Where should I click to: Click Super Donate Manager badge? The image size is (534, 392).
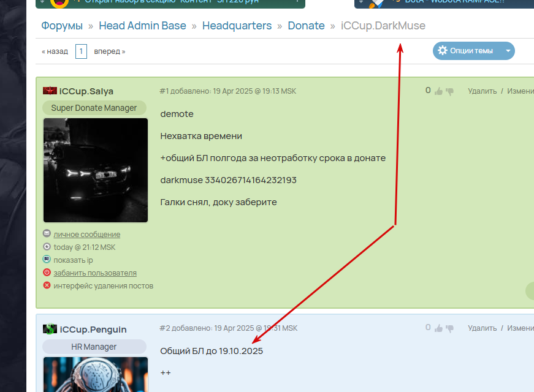tap(94, 108)
